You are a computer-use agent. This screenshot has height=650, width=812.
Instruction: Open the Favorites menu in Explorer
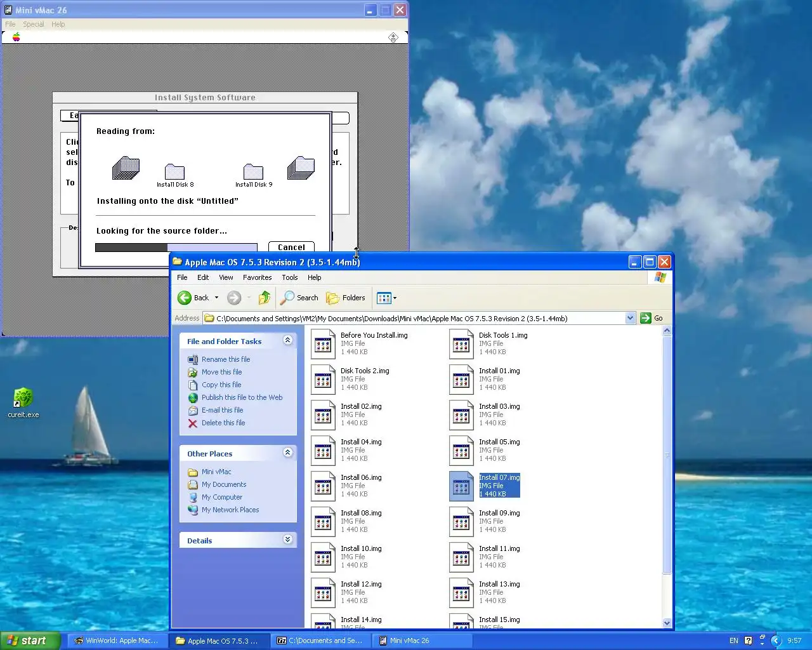[257, 277]
